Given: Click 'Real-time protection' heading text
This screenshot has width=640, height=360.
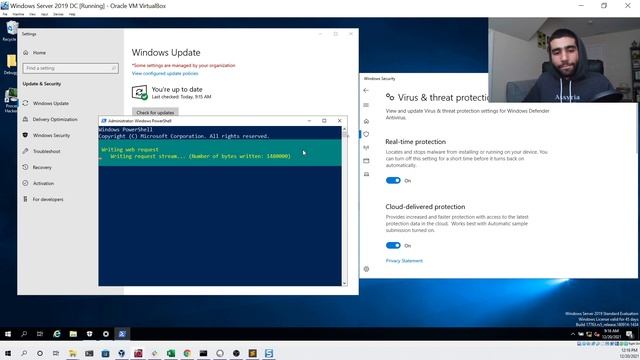Looking at the screenshot, I should pyautogui.click(x=416, y=142).
